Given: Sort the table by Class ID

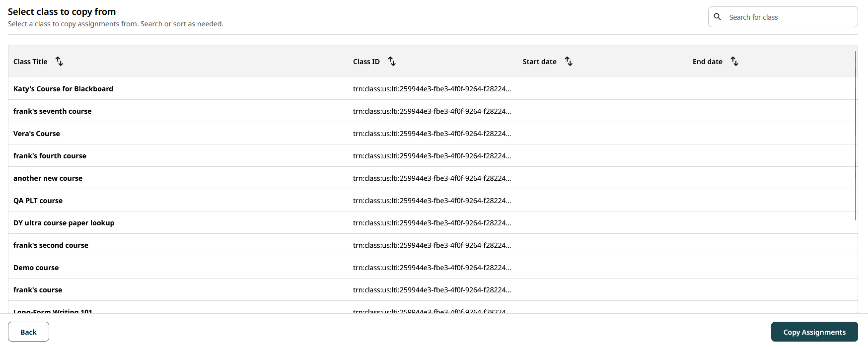Looking at the screenshot, I should click(392, 61).
